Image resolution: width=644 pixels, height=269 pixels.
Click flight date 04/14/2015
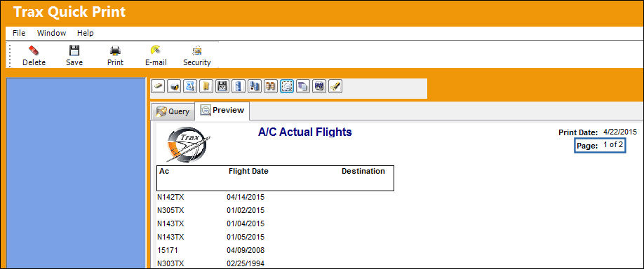click(246, 198)
